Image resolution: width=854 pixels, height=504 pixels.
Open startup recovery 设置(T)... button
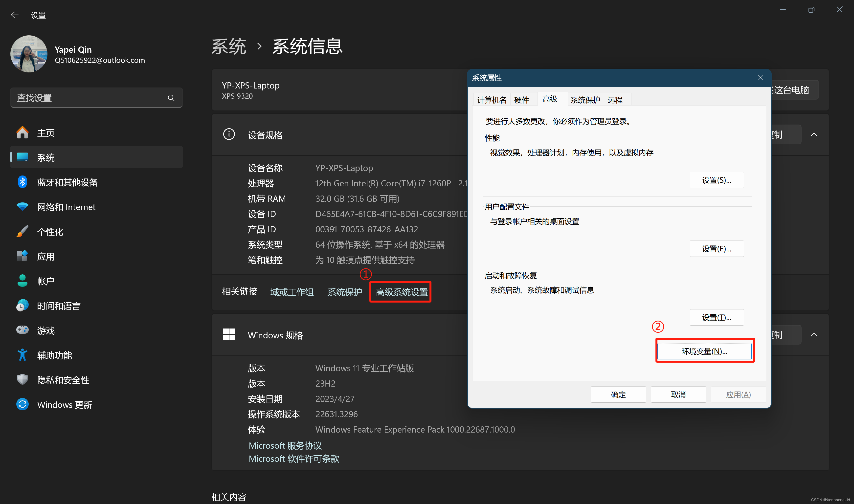point(717,318)
